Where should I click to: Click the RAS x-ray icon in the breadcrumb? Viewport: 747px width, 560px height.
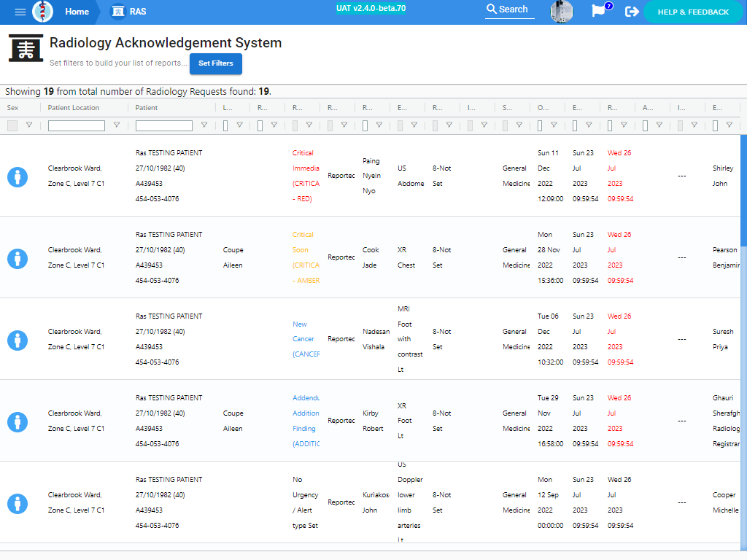point(117,12)
